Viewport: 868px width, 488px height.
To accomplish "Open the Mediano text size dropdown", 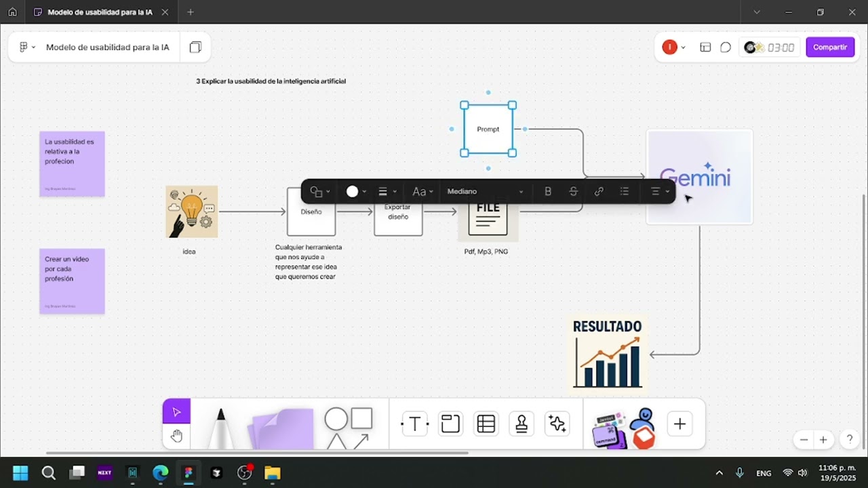I will coord(486,192).
